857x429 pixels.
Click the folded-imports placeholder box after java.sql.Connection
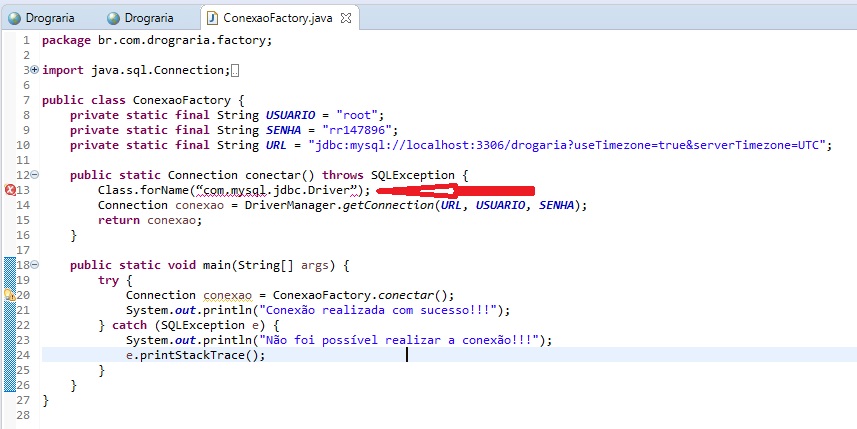pyautogui.click(x=235, y=70)
